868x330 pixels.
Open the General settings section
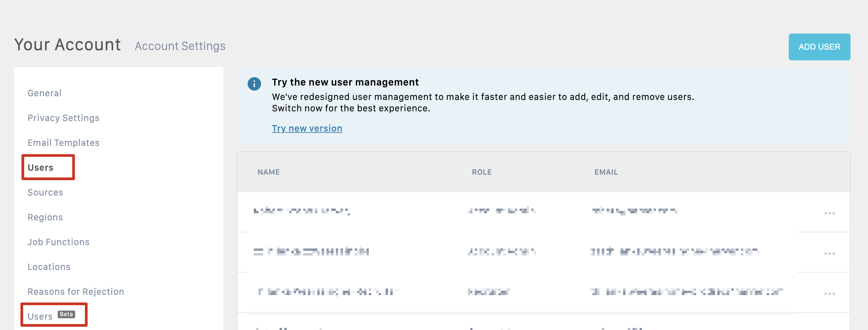(x=45, y=93)
